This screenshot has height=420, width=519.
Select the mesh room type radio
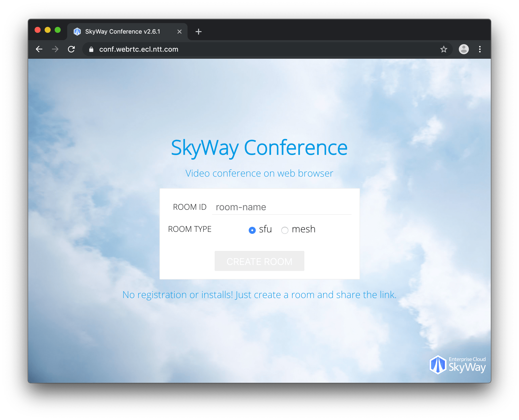click(285, 230)
